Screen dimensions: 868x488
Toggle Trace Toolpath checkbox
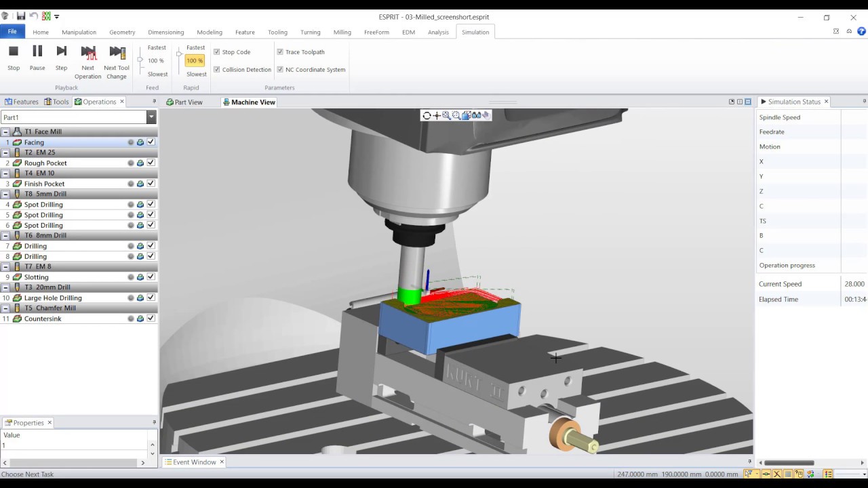(280, 52)
